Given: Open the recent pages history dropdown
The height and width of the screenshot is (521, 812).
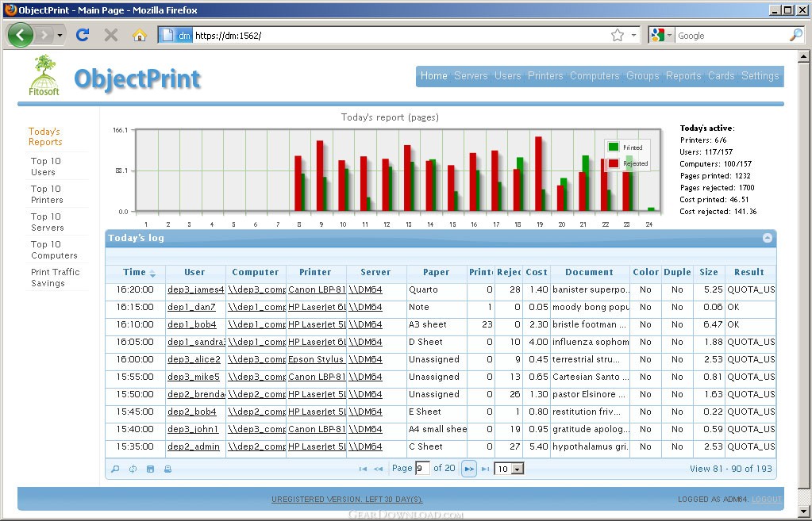Looking at the screenshot, I should pyautogui.click(x=60, y=35).
